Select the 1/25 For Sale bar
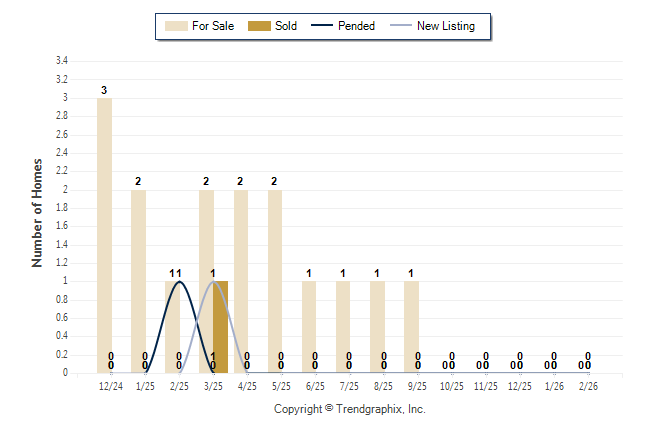This screenshot has width=646, height=434. point(138,281)
